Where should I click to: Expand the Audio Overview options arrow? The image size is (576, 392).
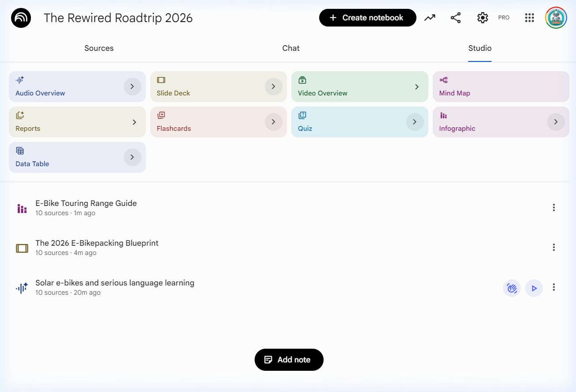(x=132, y=87)
